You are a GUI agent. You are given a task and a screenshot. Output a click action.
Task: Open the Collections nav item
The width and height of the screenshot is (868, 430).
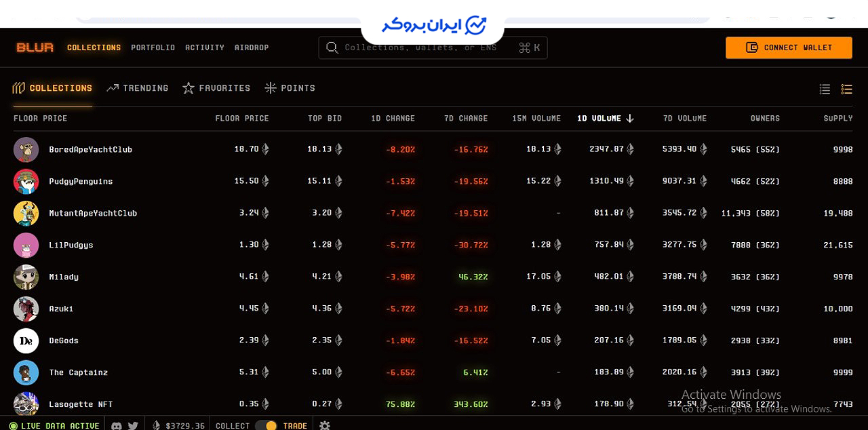pos(94,47)
